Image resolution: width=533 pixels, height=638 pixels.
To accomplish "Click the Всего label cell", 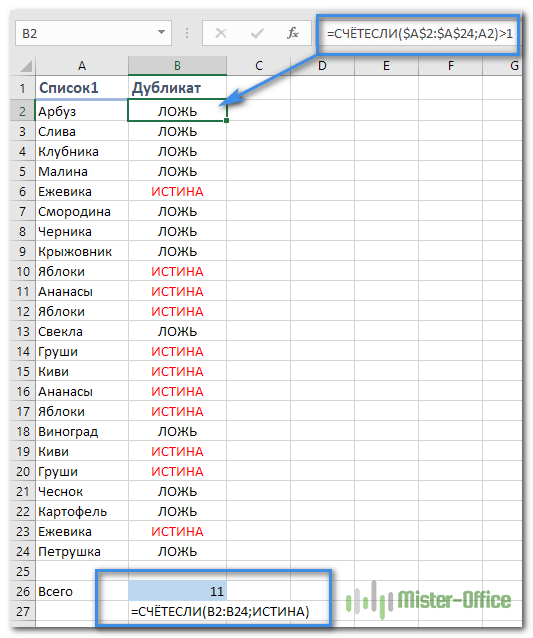I will pyautogui.click(x=82, y=591).
